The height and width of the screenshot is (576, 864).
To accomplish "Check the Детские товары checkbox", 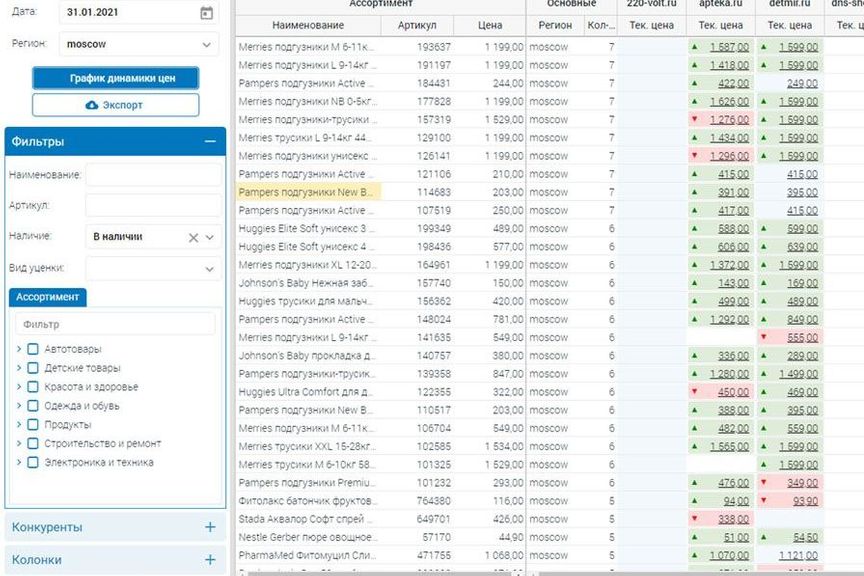I will coord(33,368).
